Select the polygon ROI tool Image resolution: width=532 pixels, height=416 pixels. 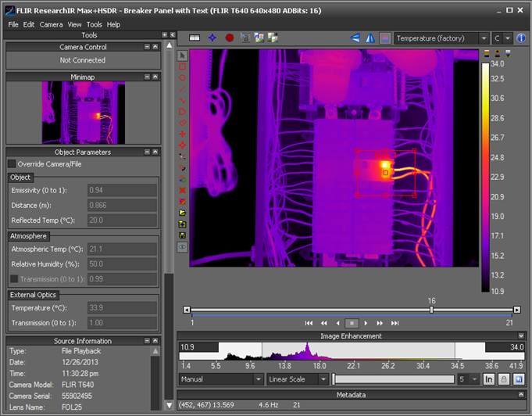(x=182, y=111)
